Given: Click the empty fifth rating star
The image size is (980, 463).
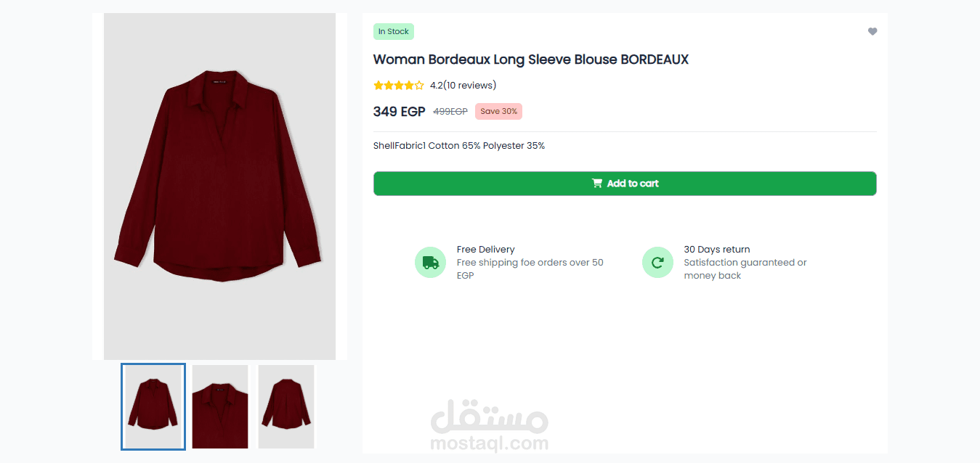Looking at the screenshot, I should click(x=419, y=86).
